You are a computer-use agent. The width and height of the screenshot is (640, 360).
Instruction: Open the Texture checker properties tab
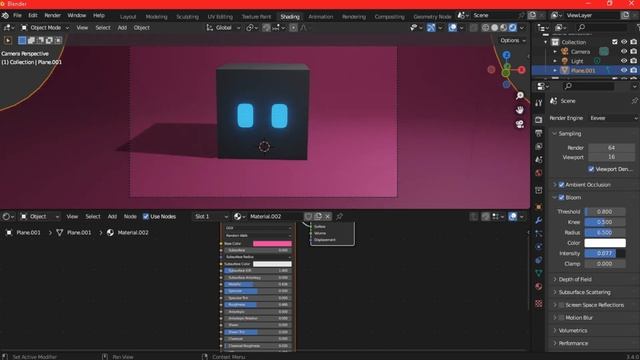pyautogui.click(x=539, y=303)
